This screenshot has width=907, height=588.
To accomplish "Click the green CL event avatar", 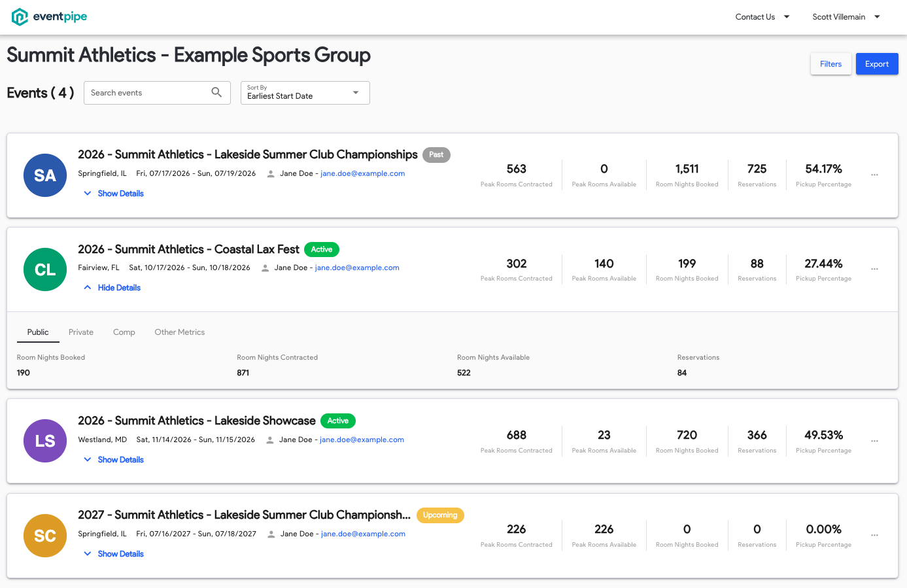I will click(45, 269).
